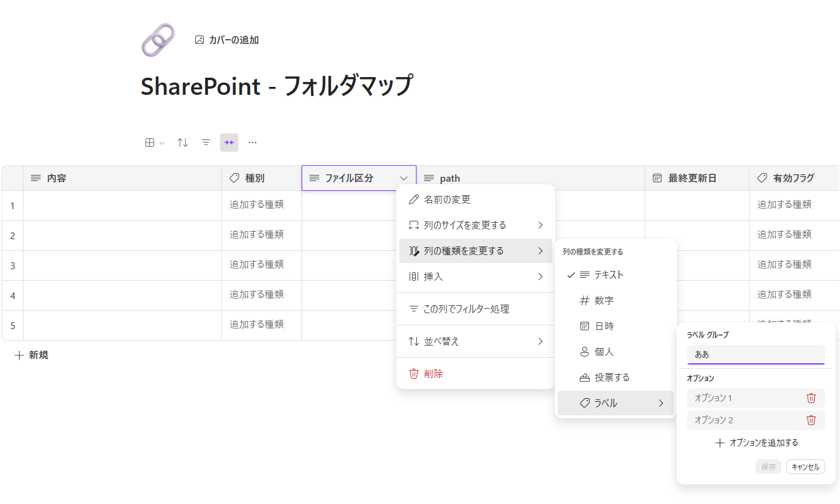Expand the 並べ替え submenu

tap(476, 341)
